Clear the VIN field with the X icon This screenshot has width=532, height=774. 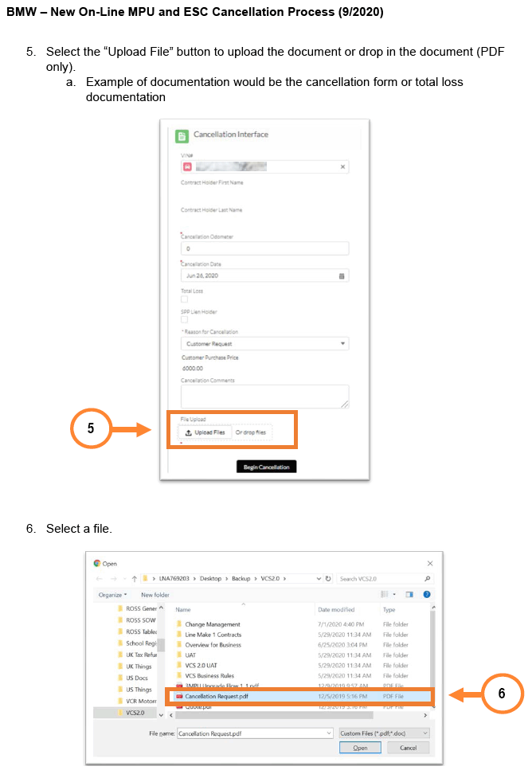click(342, 167)
